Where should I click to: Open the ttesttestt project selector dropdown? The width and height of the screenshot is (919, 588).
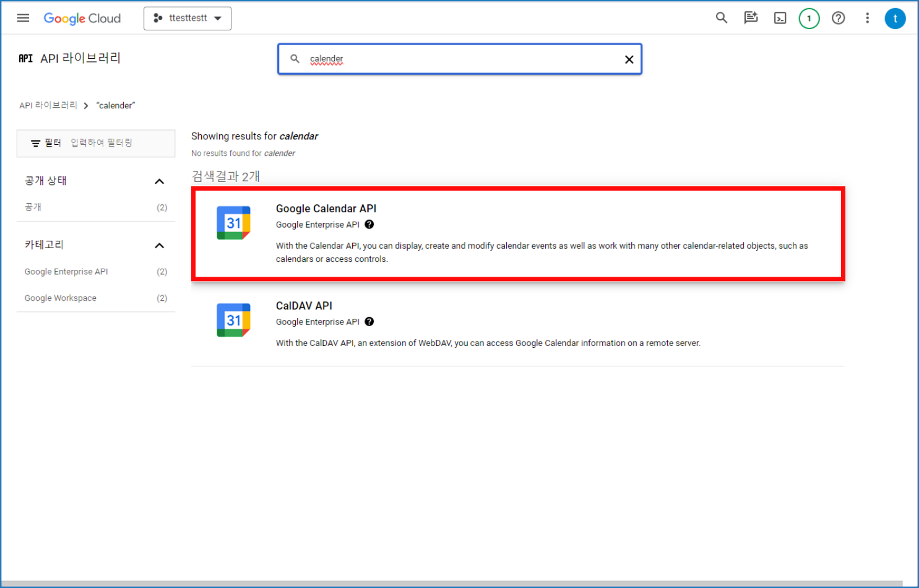(188, 19)
